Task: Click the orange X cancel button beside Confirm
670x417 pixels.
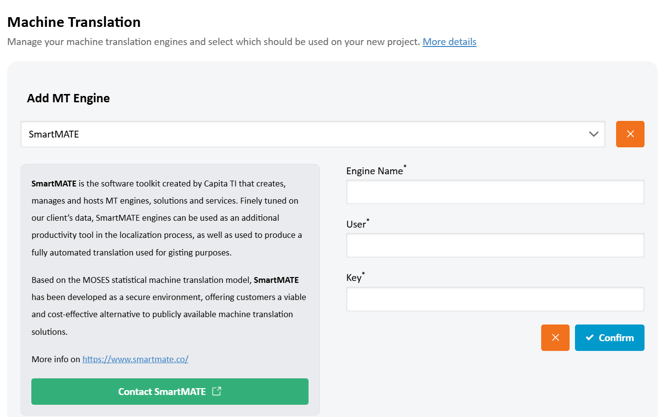Action: pyautogui.click(x=555, y=338)
